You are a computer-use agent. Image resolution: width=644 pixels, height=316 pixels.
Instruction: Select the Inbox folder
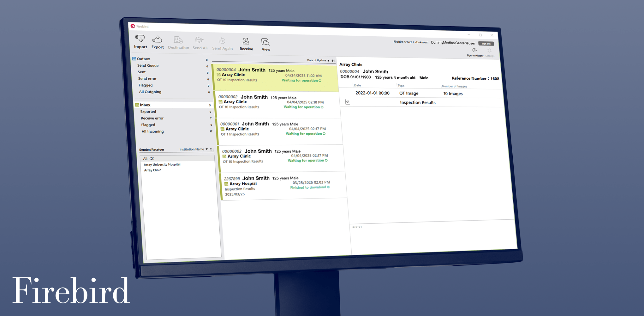[x=145, y=105]
